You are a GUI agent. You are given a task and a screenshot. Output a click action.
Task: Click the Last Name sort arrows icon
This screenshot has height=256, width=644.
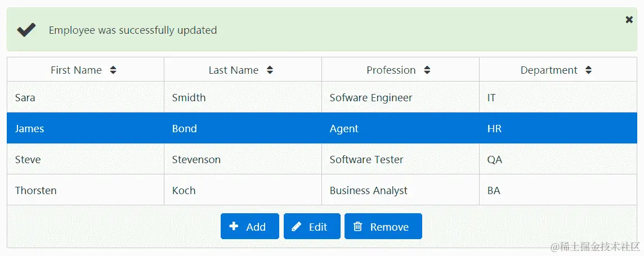(x=270, y=70)
